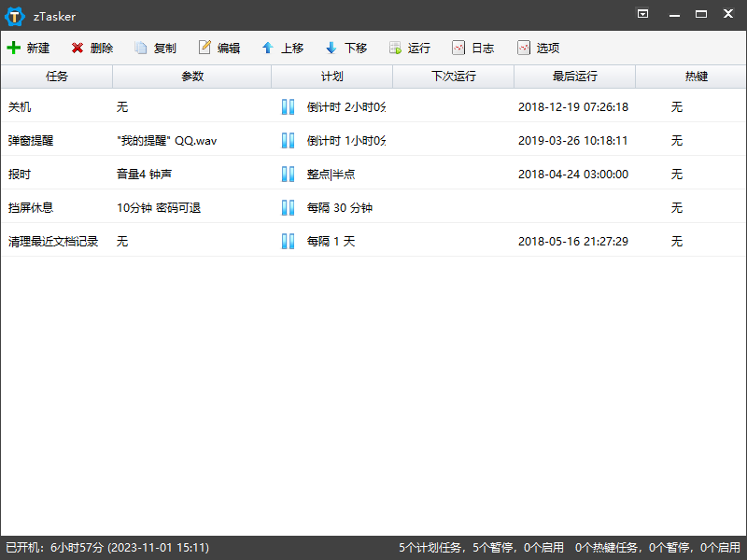Click the 下次运行 column header
Image resolution: width=747 pixels, height=560 pixels.
(453, 77)
